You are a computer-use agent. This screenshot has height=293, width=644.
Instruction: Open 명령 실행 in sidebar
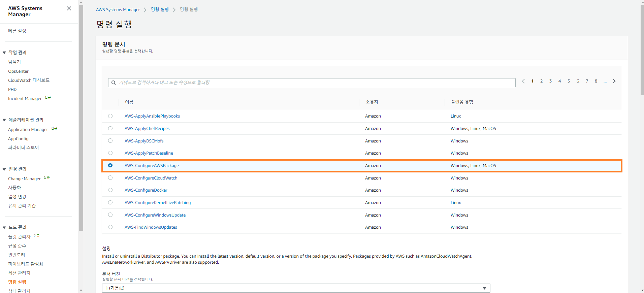[x=17, y=282]
